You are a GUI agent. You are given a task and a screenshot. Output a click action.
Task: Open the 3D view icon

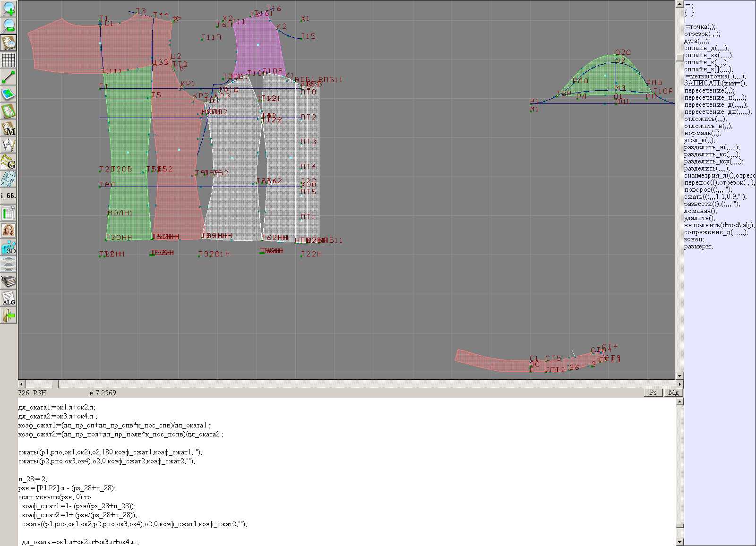(x=9, y=247)
